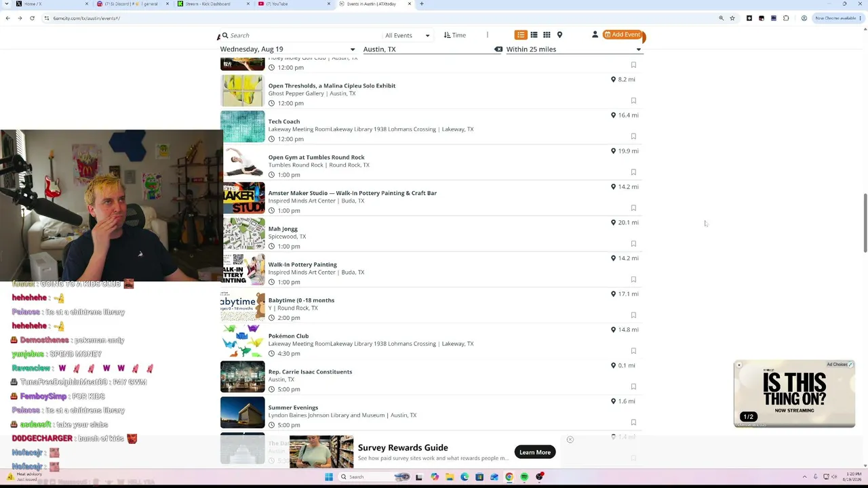
Task: Click the page vertical scrollbar
Action: [x=865, y=224]
